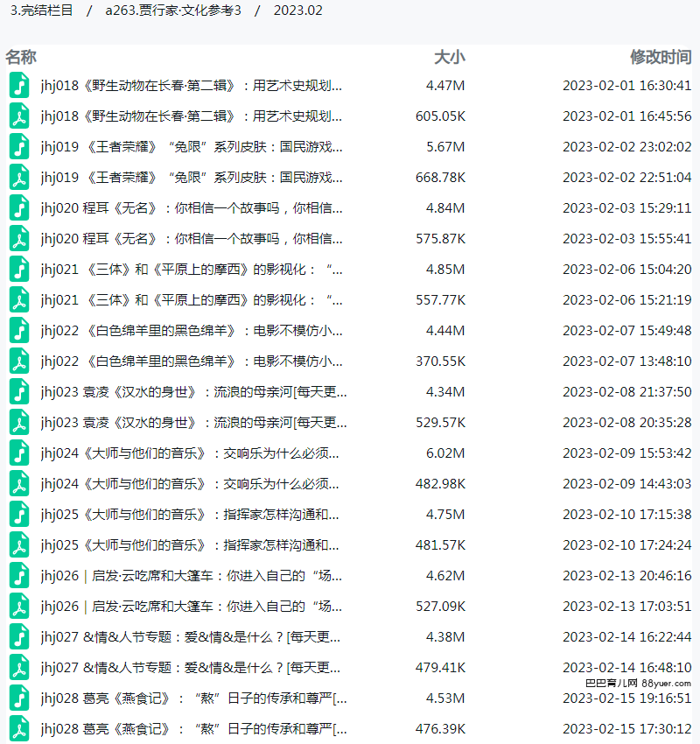Click the size value 575.87K
The width and height of the screenshot is (700, 744).
pyautogui.click(x=441, y=239)
